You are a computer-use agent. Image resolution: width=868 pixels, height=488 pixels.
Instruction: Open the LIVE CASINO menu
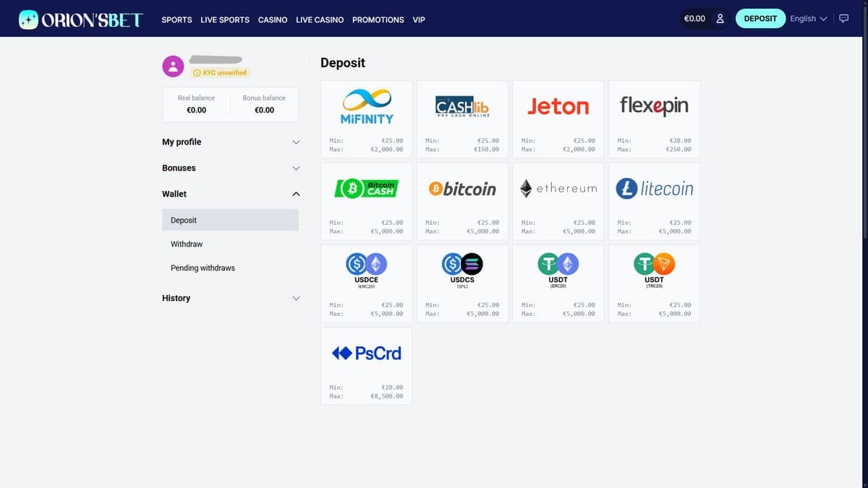(x=320, y=20)
